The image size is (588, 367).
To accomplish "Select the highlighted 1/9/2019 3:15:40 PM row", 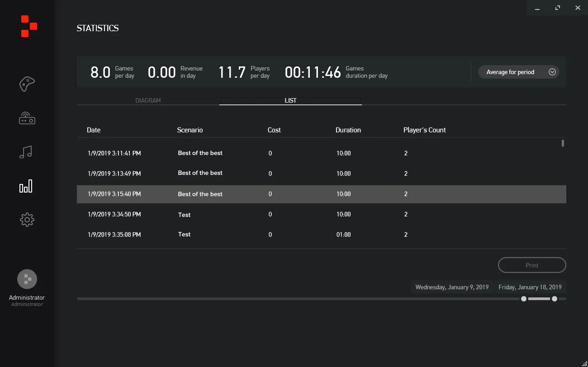I will (321, 194).
